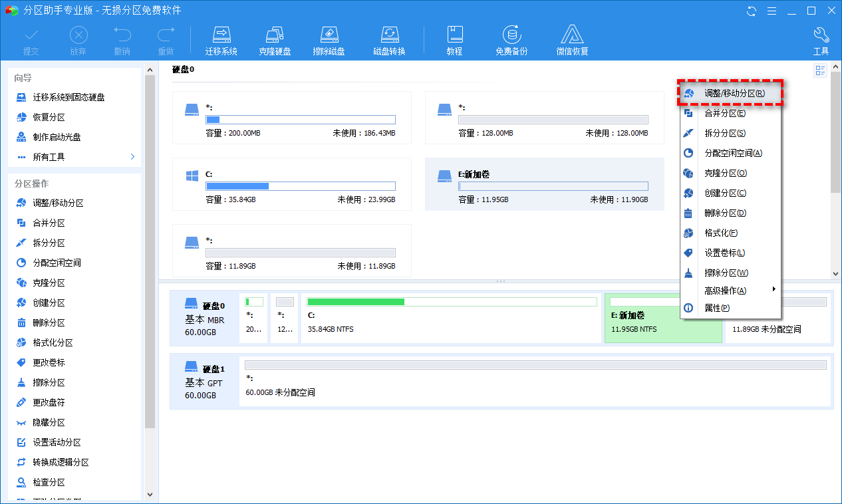The image size is (842, 504).
Task: Click the 迁移系统 toolbar icon
Action: 221,36
